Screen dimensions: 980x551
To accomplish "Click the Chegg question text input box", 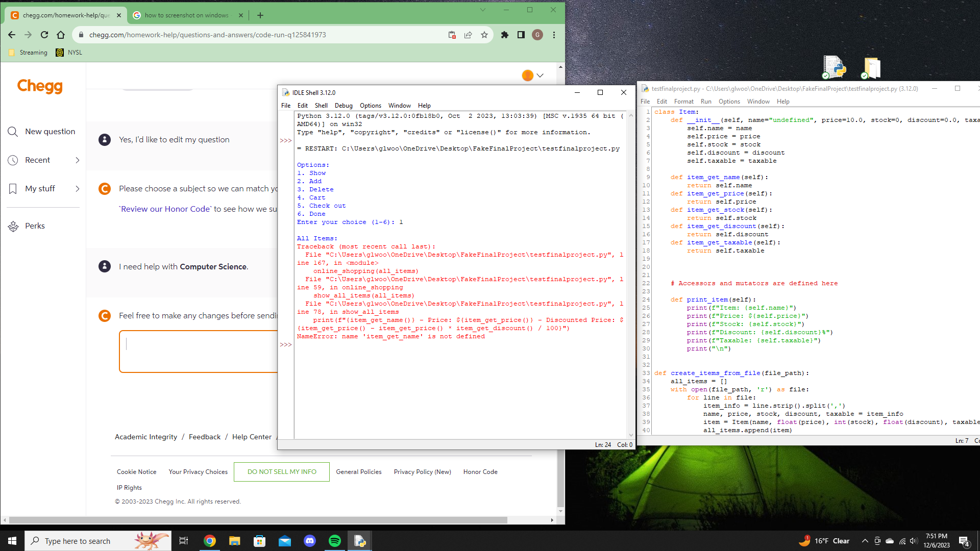I will [x=199, y=351].
